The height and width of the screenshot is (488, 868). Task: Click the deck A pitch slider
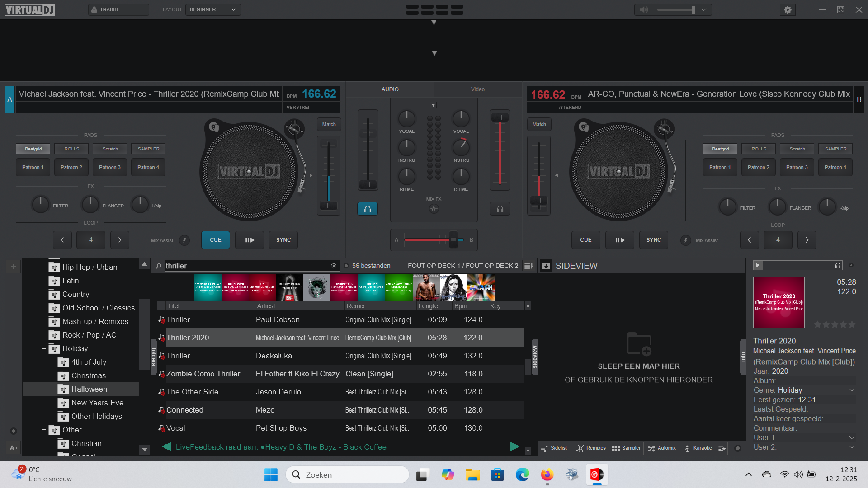click(x=329, y=175)
